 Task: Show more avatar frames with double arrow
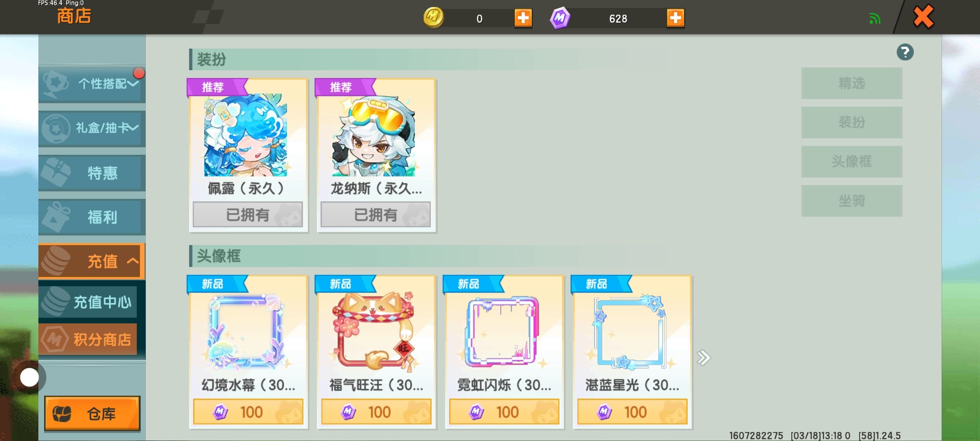point(704,358)
